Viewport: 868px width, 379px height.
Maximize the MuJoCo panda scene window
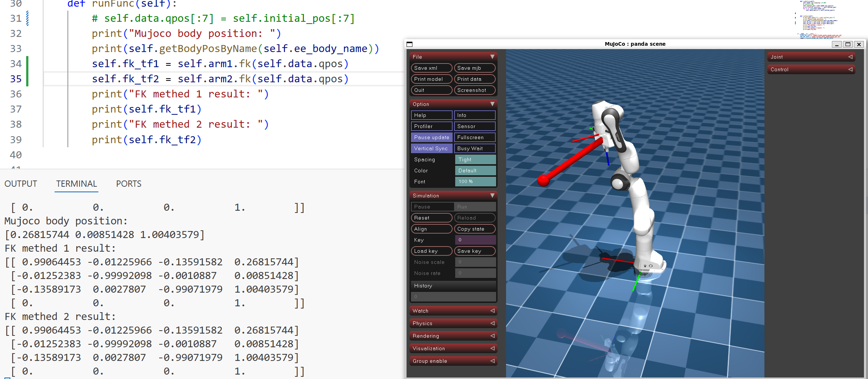pos(848,44)
